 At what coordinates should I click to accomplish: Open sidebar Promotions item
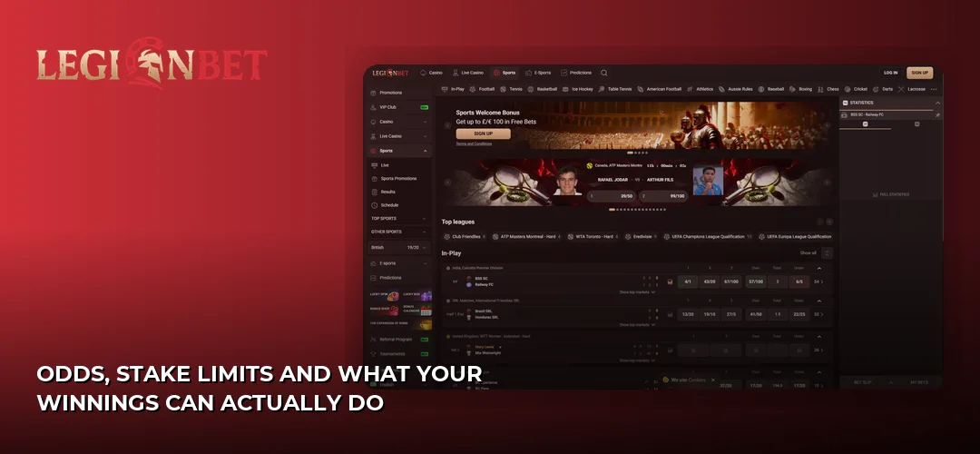click(x=399, y=93)
